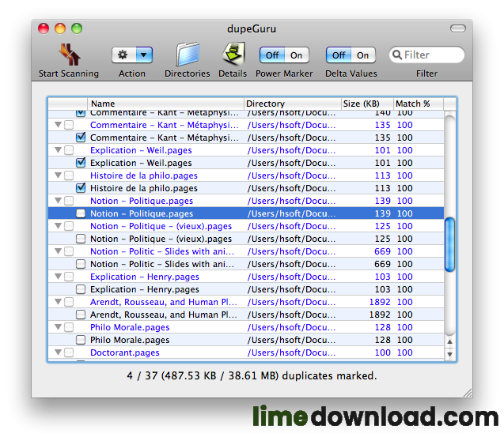Screen dimensions: 504x441
Task: Collapse the Philo Morale.pages group triangle
Action: point(57,327)
